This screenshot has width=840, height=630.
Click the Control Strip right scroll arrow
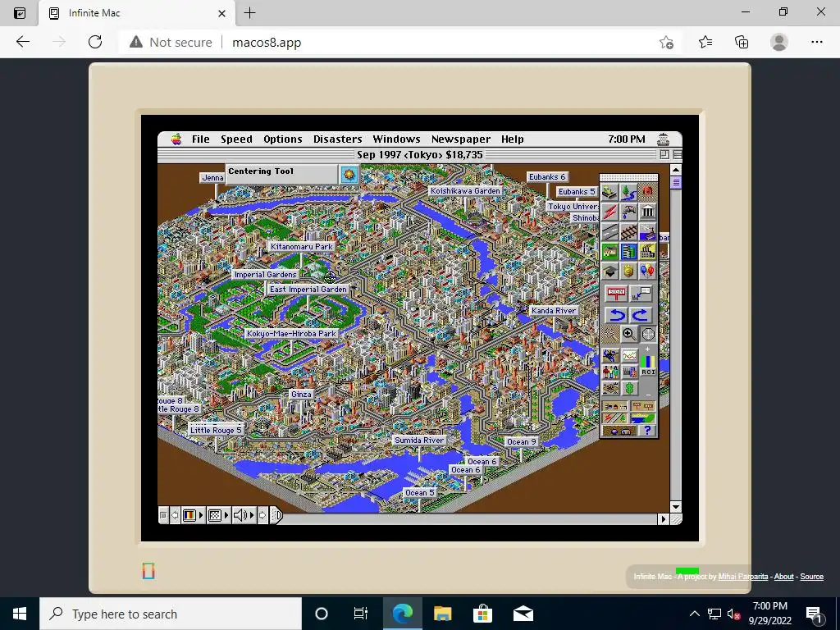(x=262, y=515)
